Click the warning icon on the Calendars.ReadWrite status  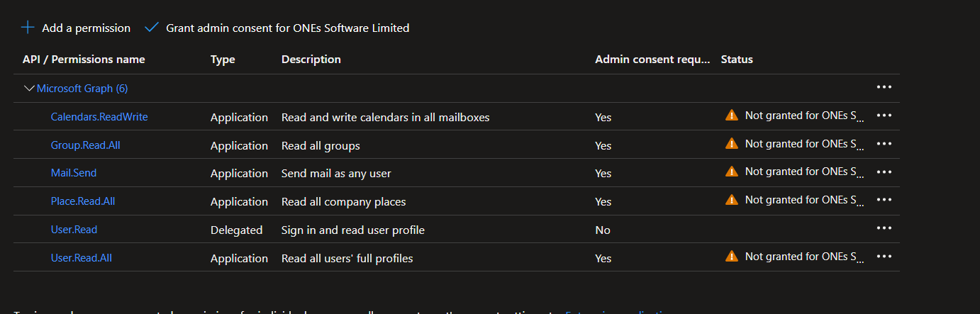coord(731,116)
